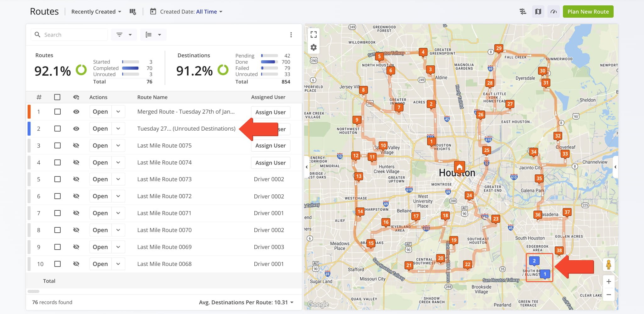Enter fullscreen mode on the map
Image resolution: width=644 pixels, height=314 pixels.
click(x=313, y=34)
